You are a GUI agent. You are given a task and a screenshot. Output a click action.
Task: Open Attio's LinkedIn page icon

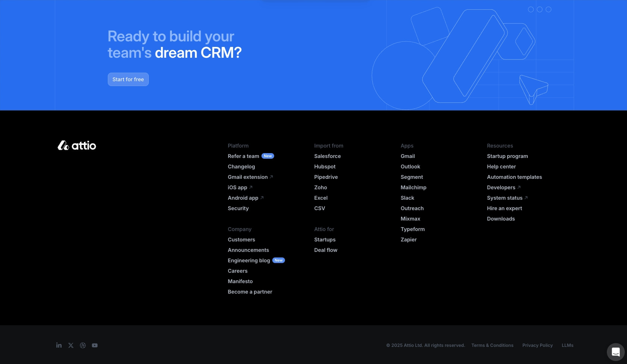tap(59, 345)
